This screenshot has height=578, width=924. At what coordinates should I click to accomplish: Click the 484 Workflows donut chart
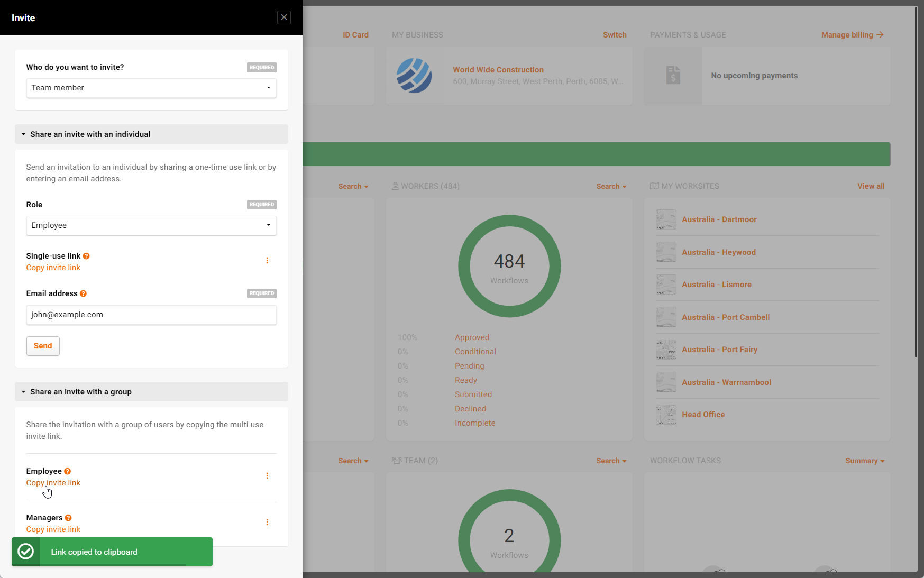pyautogui.click(x=509, y=266)
